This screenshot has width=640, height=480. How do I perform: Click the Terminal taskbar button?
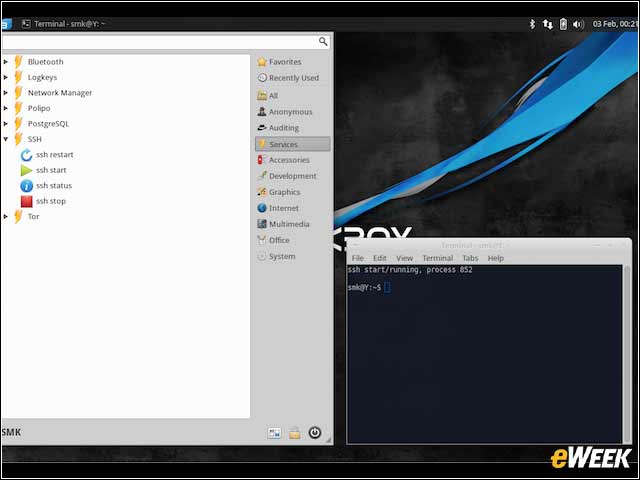[x=63, y=24]
